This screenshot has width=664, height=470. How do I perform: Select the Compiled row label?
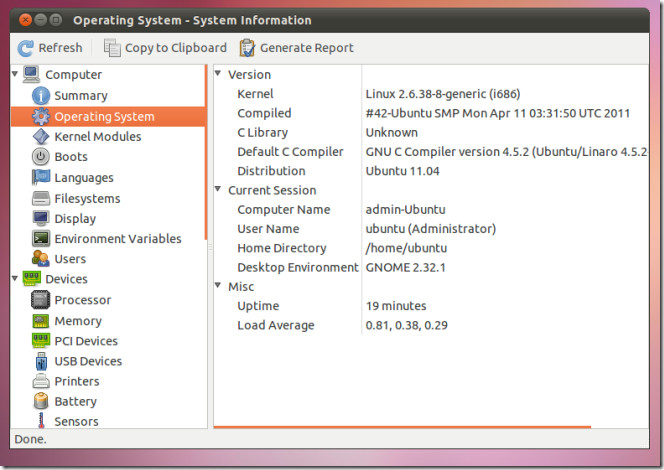[x=264, y=113]
